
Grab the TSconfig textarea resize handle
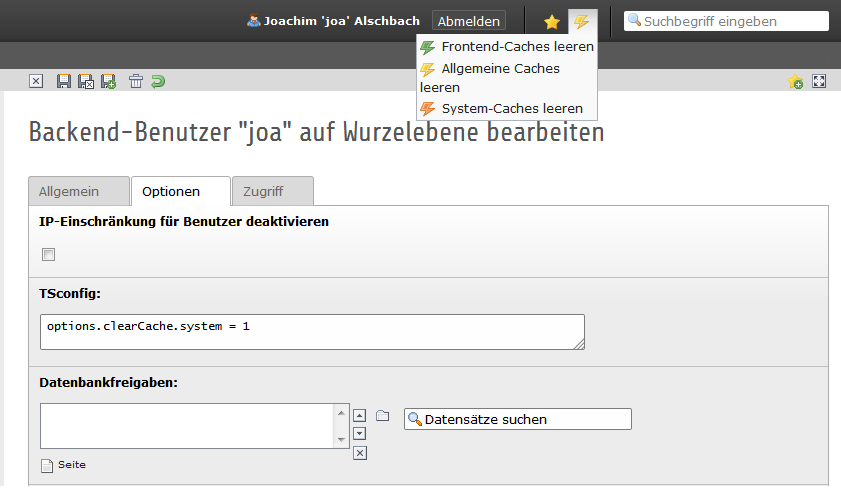(x=579, y=344)
